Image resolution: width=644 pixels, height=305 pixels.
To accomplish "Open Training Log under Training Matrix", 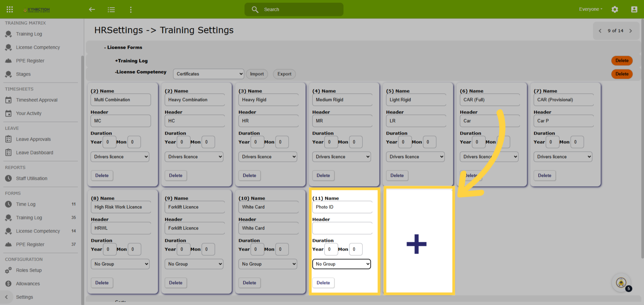I will (29, 34).
